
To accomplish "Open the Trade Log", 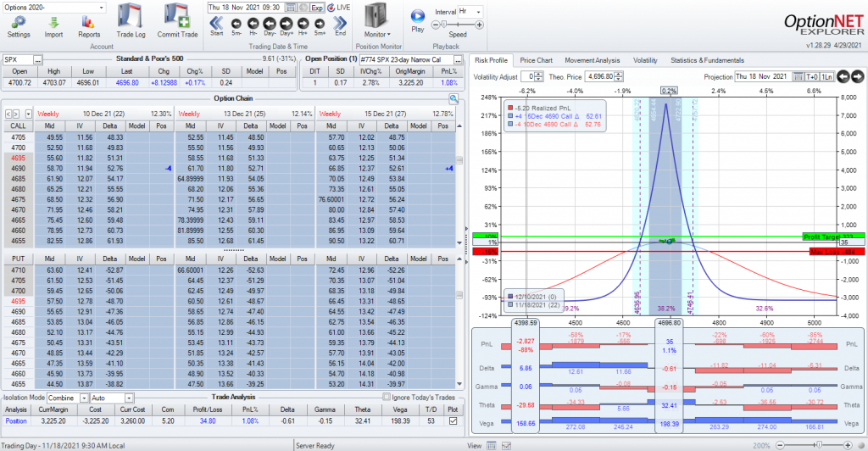I will point(131,17).
